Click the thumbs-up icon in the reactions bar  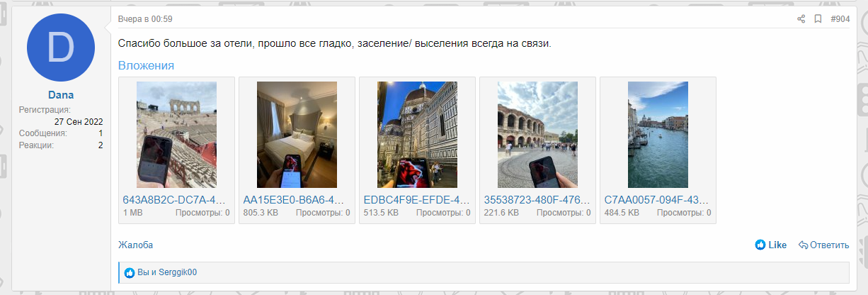coord(130,272)
